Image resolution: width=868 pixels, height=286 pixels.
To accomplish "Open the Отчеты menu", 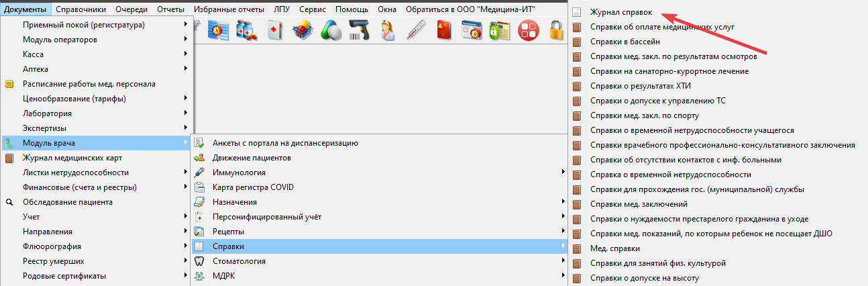I will (170, 9).
